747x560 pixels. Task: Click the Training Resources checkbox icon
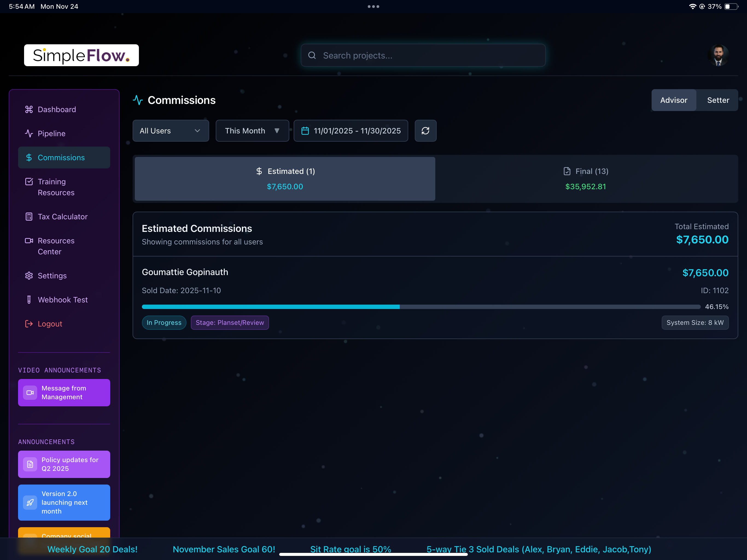[29, 181]
